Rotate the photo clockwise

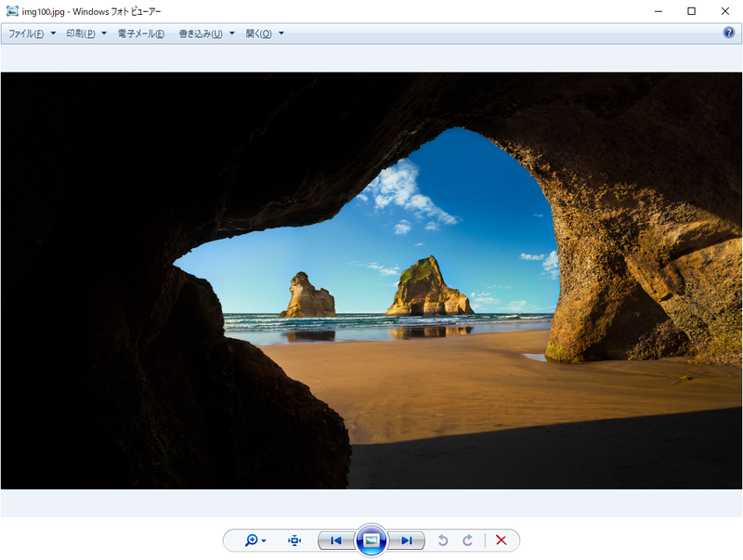466,540
